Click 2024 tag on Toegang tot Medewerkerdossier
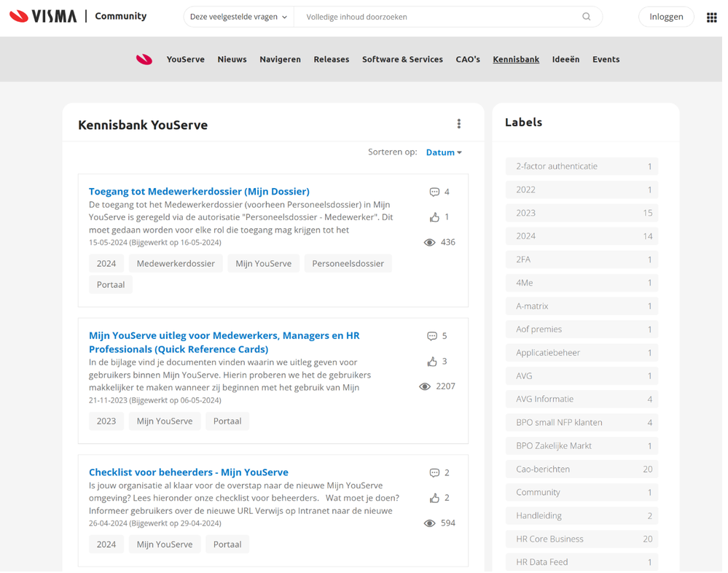The height and width of the screenshot is (573, 728). (x=106, y=263)
